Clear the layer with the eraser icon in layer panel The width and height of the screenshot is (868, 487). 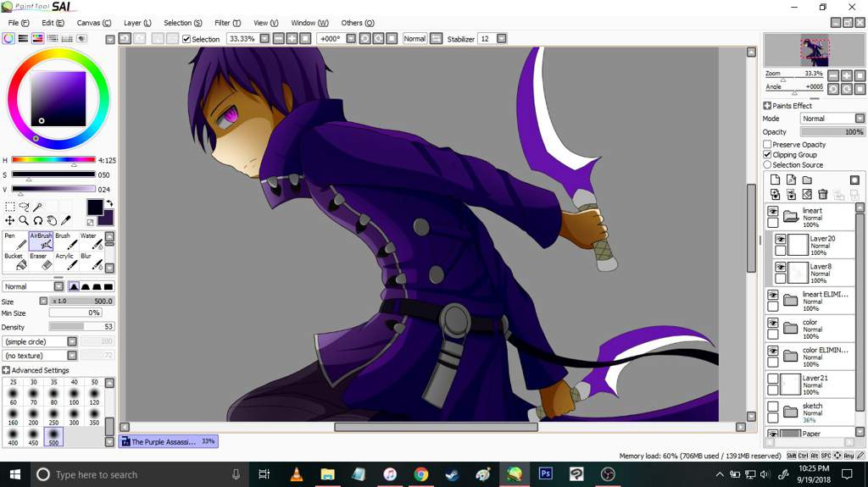pos(807,194)
